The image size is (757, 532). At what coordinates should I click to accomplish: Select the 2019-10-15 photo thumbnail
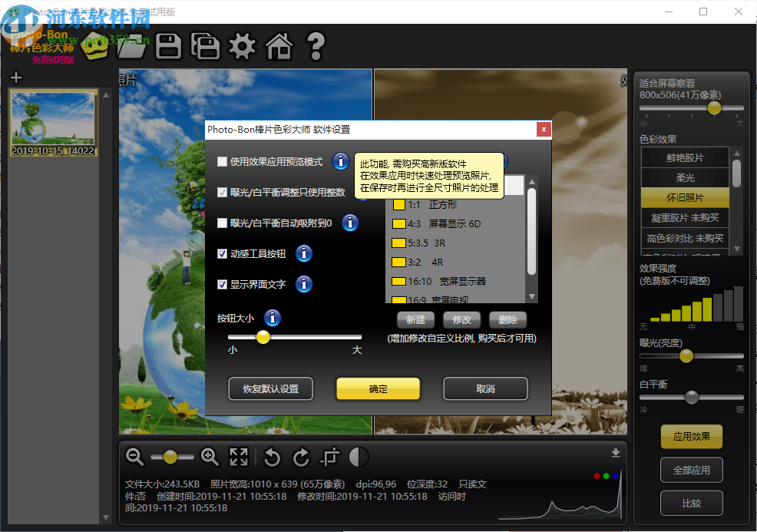tap(53, 123)
